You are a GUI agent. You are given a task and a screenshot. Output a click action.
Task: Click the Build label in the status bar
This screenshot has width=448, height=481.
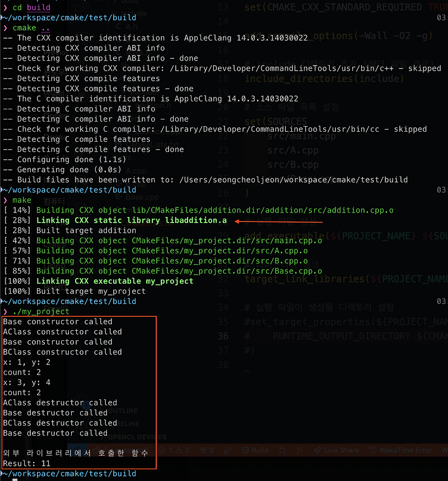(x=259, y=450)
